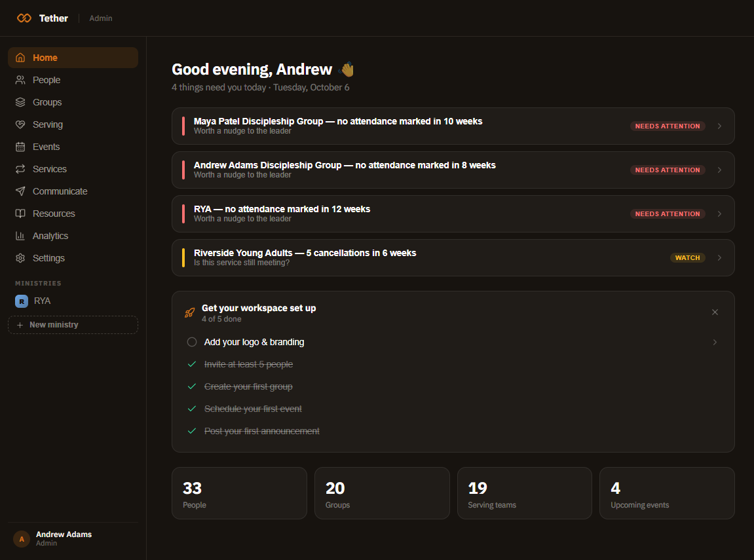Open People page label in the sidebar
This screenshot has width=754, height=560.
47,80
